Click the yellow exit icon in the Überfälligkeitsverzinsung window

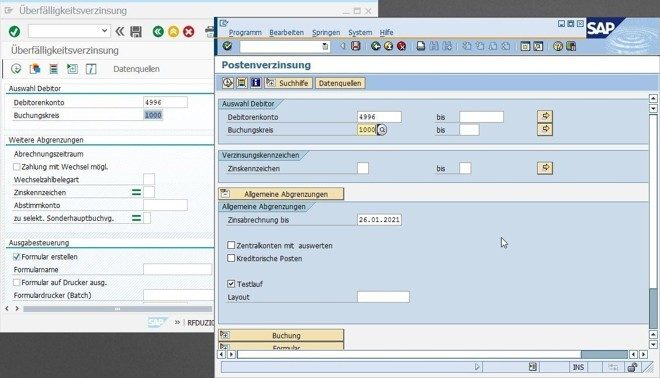click(x=173, y=32)
